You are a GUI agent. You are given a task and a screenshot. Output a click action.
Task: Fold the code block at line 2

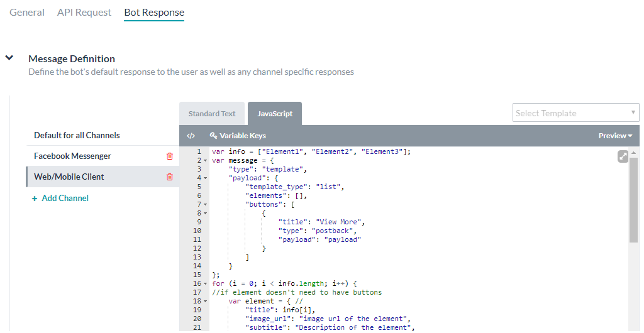(x=206, y=161)
